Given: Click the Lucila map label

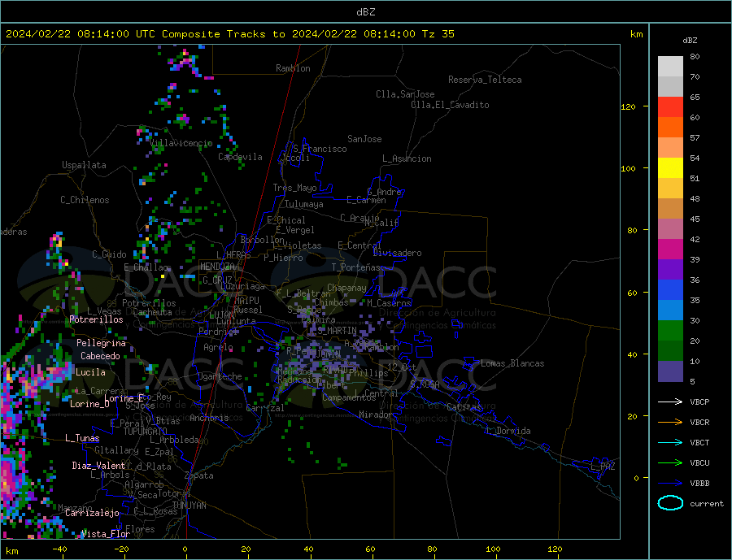Looking at the screenshot, I should pos(90,372).
